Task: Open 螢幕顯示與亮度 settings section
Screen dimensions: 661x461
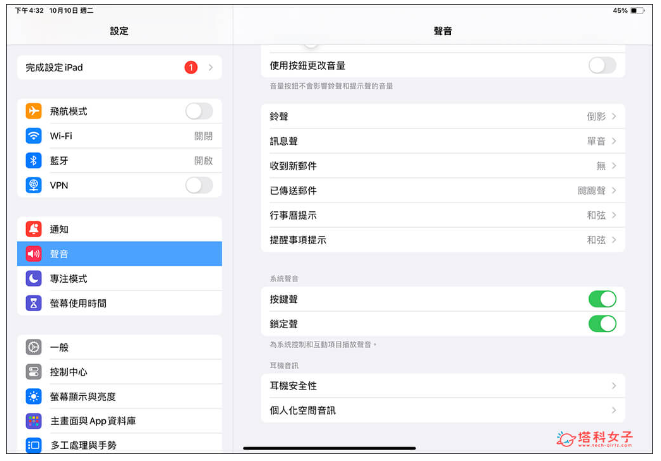Action: [x=120, y=396]
